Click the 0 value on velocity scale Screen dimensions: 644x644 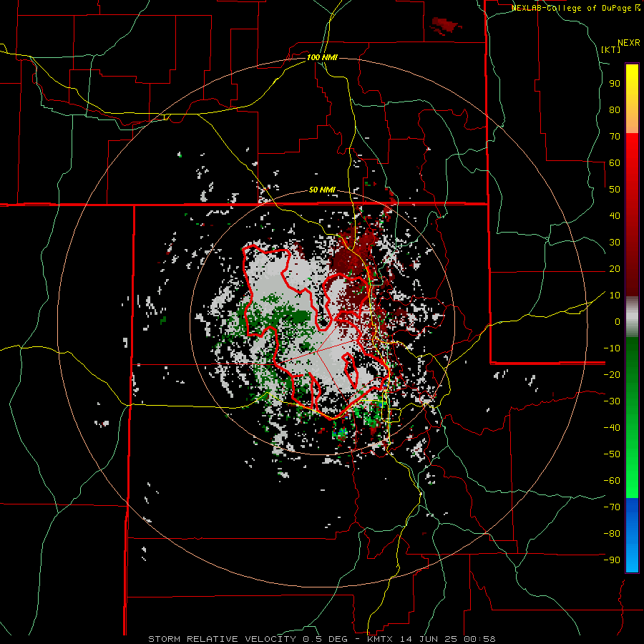pos(618,322)
